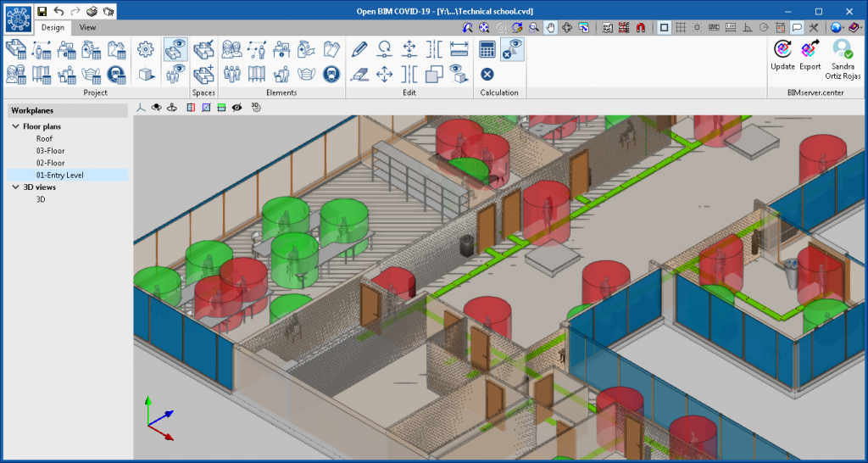The image size is (868, 463).
Task: Click the save floppy disk icon
Action: [42, 11]
